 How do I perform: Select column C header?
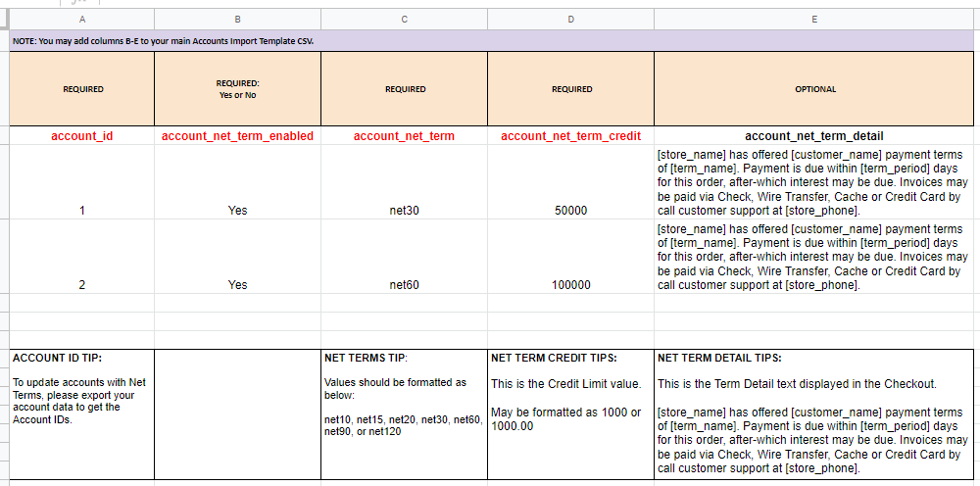(405, 20)
